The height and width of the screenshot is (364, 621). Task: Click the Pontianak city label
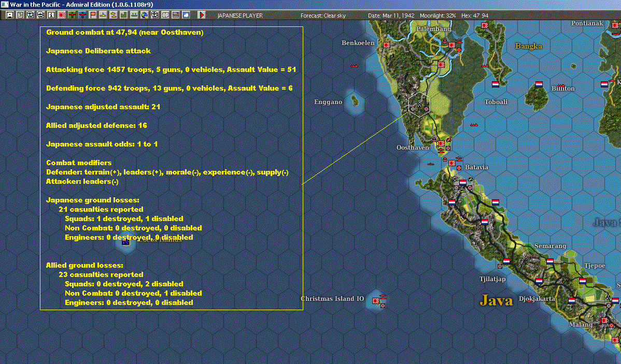(587, 23)
